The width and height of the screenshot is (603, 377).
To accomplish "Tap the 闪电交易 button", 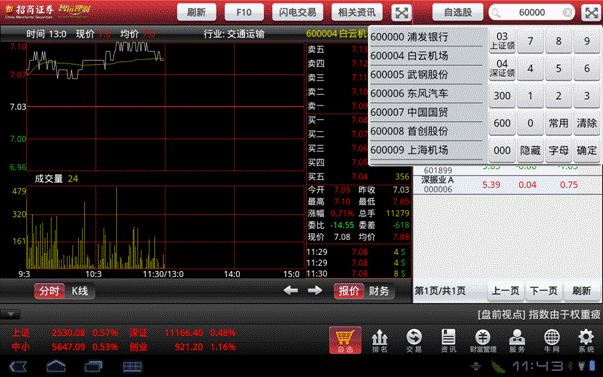I will coord(298,13).
